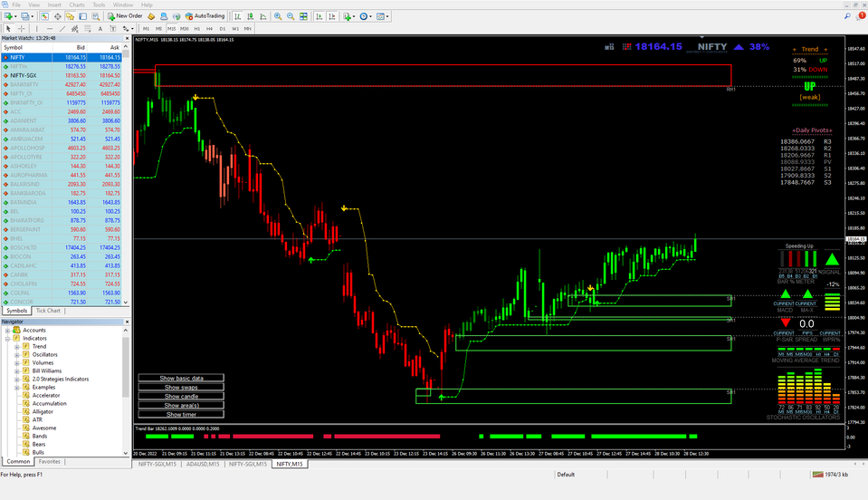Zoom out of the chart
The height and width of the screenshot is (500, 868).
(x=291, y=16)
